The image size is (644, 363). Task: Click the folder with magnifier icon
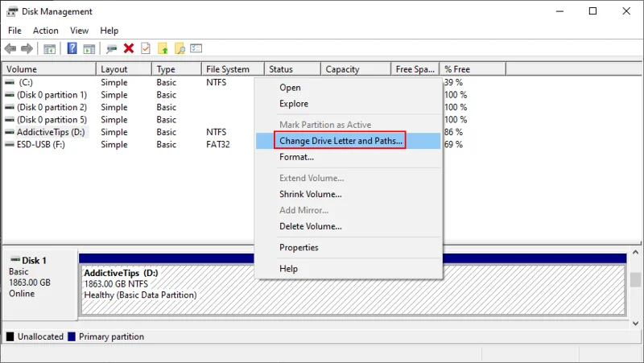tap(180, 49)
